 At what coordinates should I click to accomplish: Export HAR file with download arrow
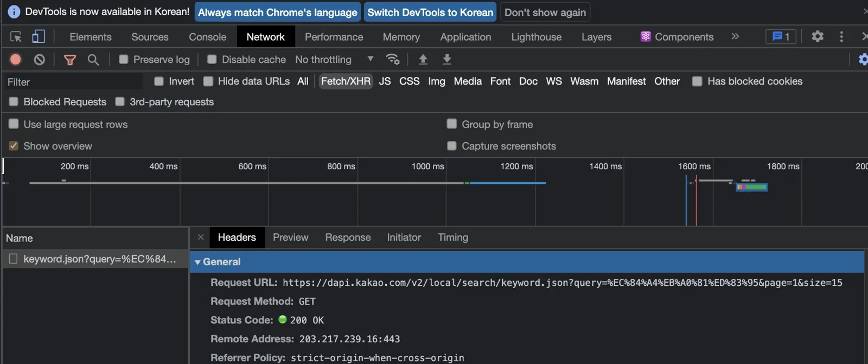pyautogui.click(x=447, y=59)
